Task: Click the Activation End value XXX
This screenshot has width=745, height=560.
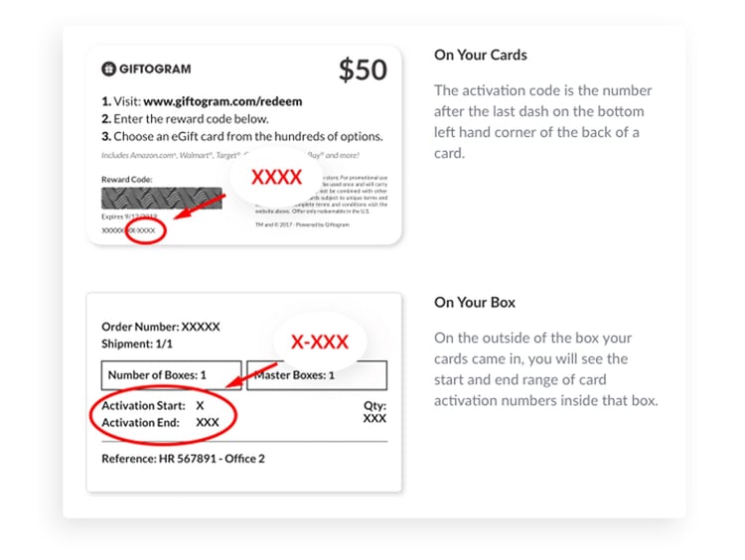Action: [208, 422]
